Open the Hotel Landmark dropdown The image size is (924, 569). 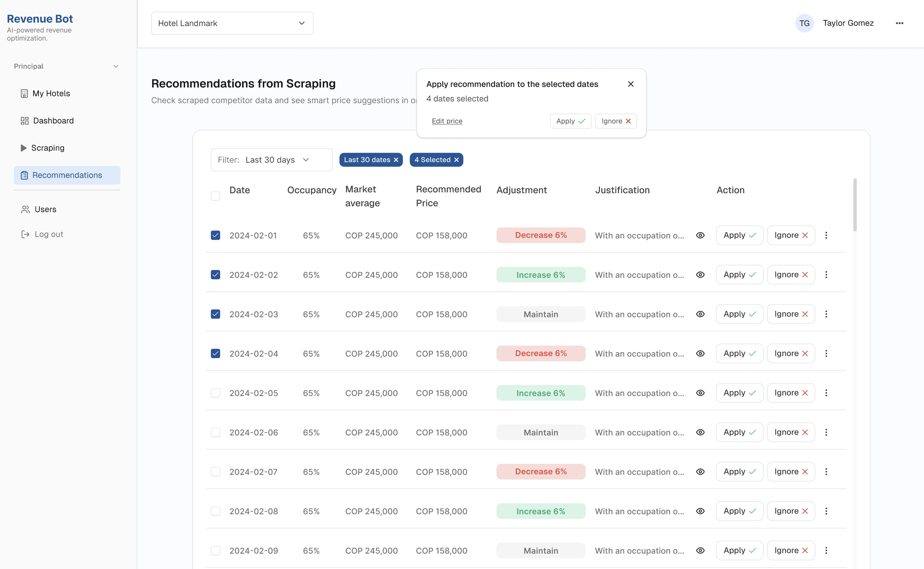coord(232,23)
